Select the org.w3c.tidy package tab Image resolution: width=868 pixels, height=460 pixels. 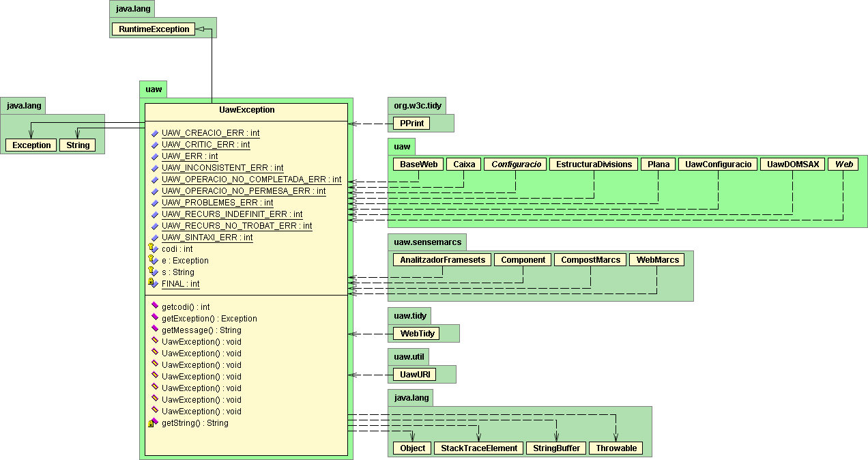point(417,106)
